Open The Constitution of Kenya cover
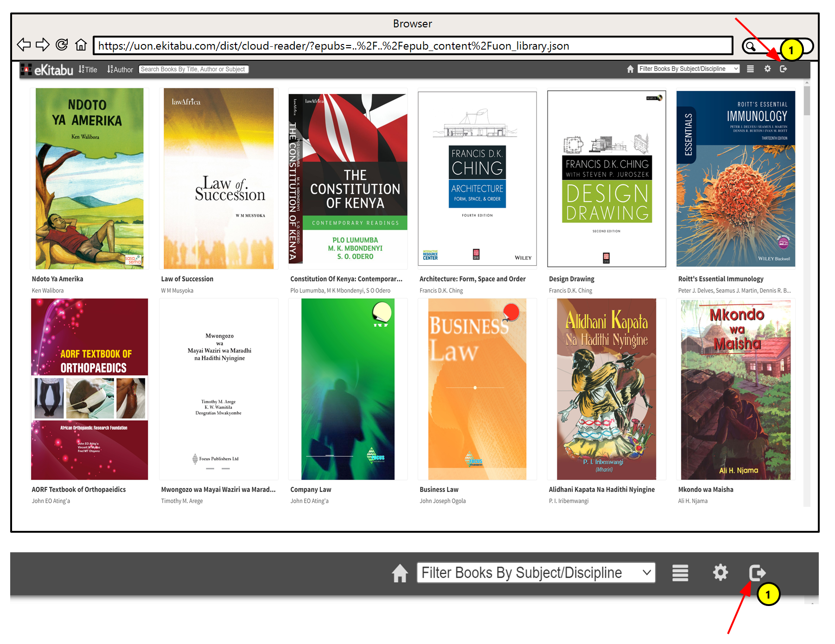This screenshot has width=835, height=644. pyautogui.click(x=348, y=179)
